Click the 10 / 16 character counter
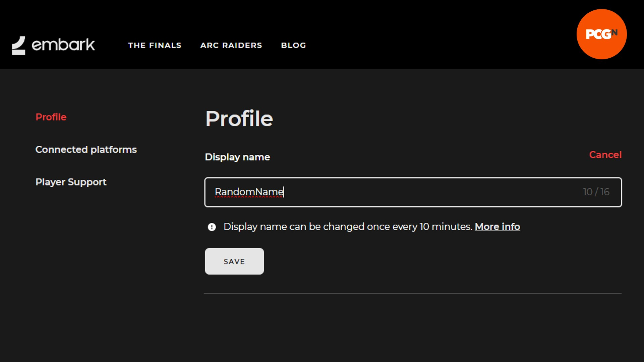Screen dimensions: 644x362 pos(596,192)
